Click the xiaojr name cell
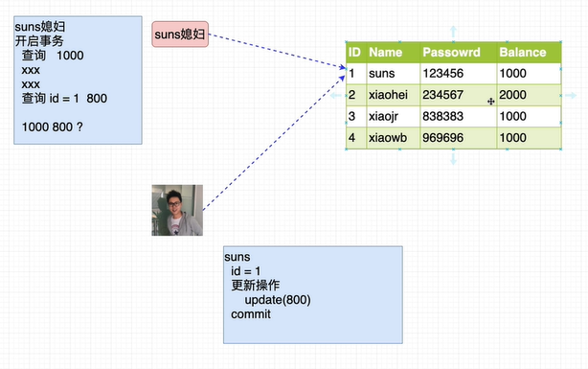 tap(393, 116)
